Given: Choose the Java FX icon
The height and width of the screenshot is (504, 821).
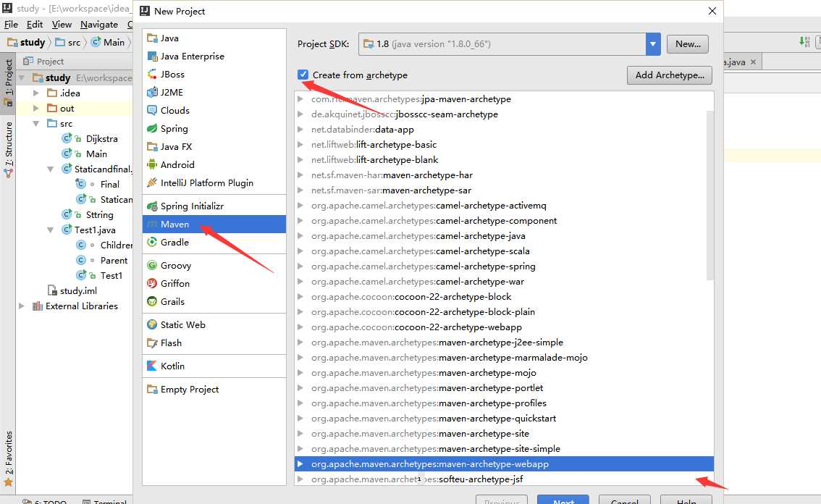Looking at the screenshot, I should 152,147.
